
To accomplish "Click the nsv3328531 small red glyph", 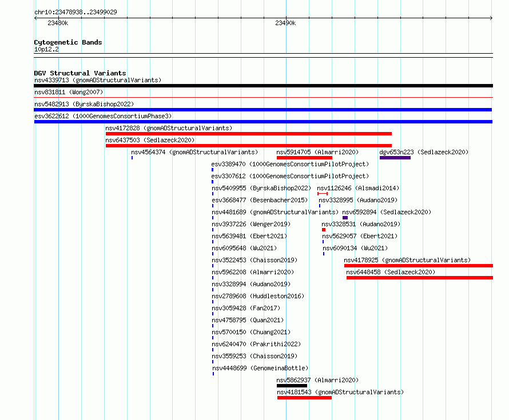I will [x=324, y=230].
